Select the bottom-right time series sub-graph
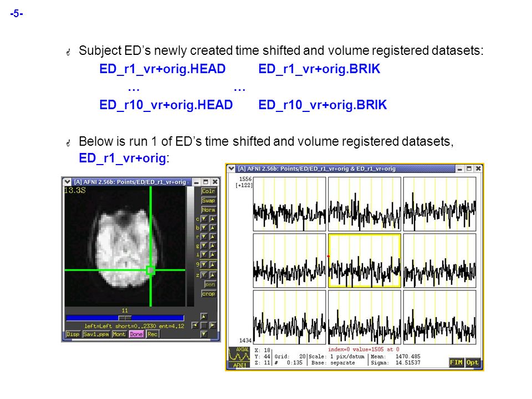 [x=439, y=317]
